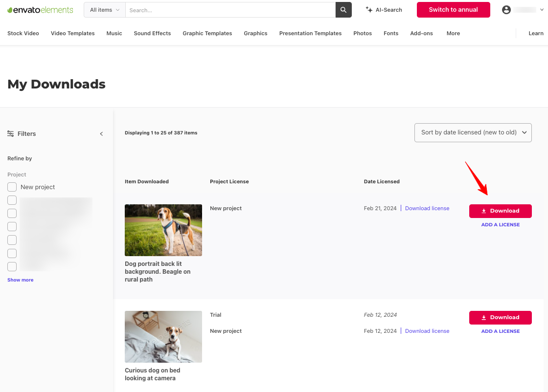The image size is (548, 392).
Task: Switch to annual subscription
Action: tap(453, 9)
